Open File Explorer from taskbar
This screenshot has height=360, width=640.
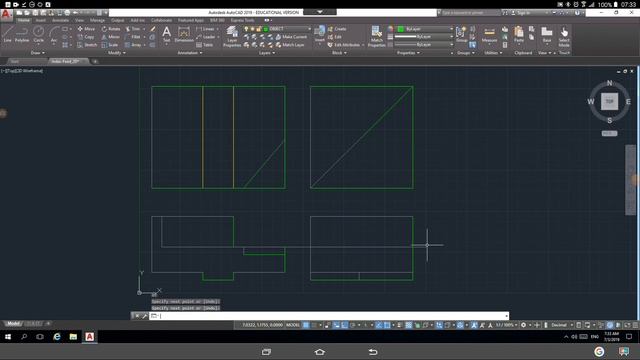[x=73, y=336]
